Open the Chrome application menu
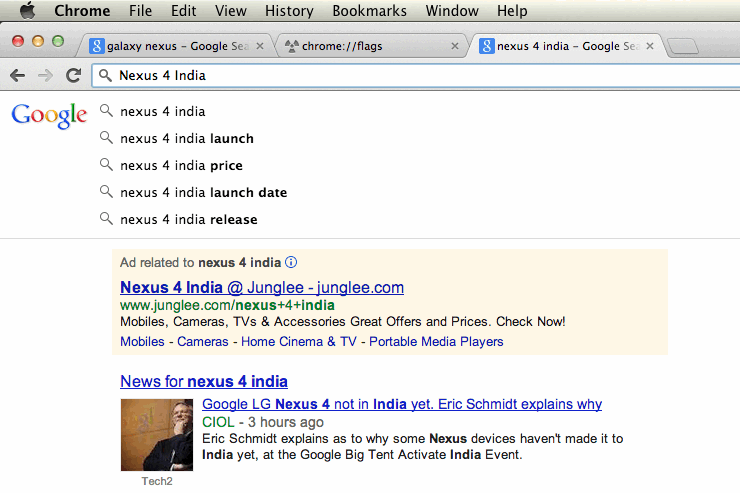The height and width of the screenshot is (493, 740). (x=82, y=10)
